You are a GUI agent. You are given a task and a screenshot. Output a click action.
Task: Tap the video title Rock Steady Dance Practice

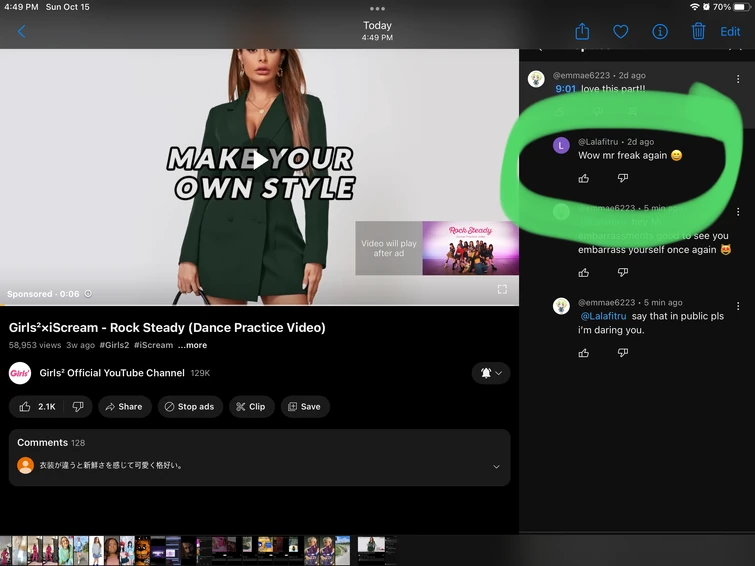[167, 328]
